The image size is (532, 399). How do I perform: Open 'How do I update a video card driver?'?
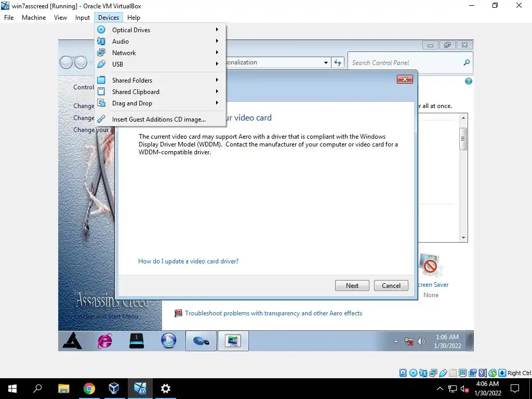[188, 261]
